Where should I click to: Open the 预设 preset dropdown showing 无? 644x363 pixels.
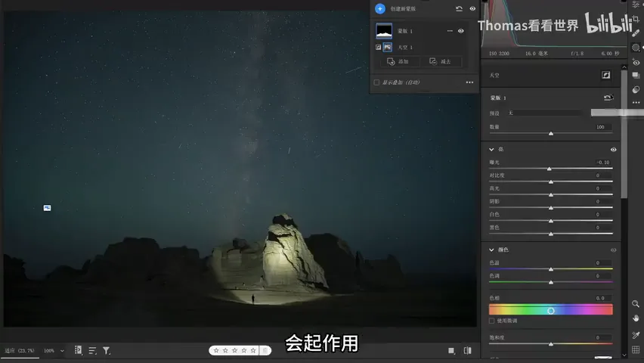[x=544, y=113]
